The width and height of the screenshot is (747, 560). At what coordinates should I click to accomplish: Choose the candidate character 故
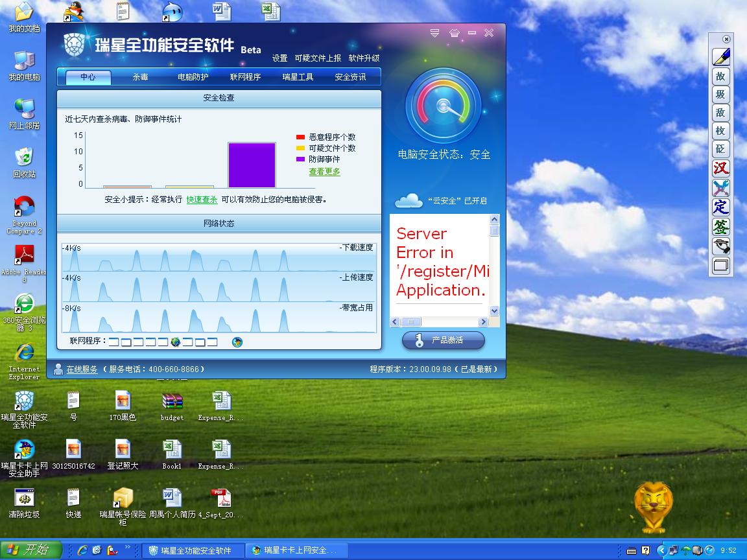pos(721,76)
